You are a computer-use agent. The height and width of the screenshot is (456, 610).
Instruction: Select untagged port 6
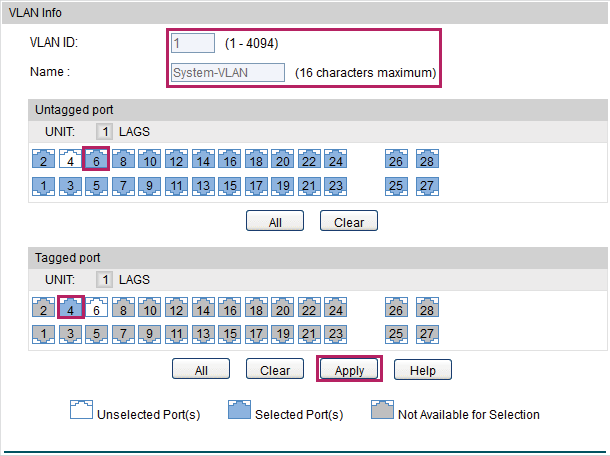tap(96, 159)
